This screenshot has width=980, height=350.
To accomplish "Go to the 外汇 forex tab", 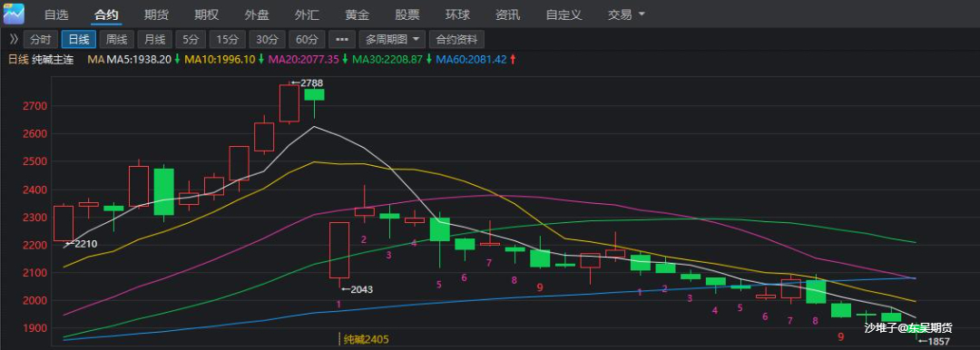I will pos(307,15).
